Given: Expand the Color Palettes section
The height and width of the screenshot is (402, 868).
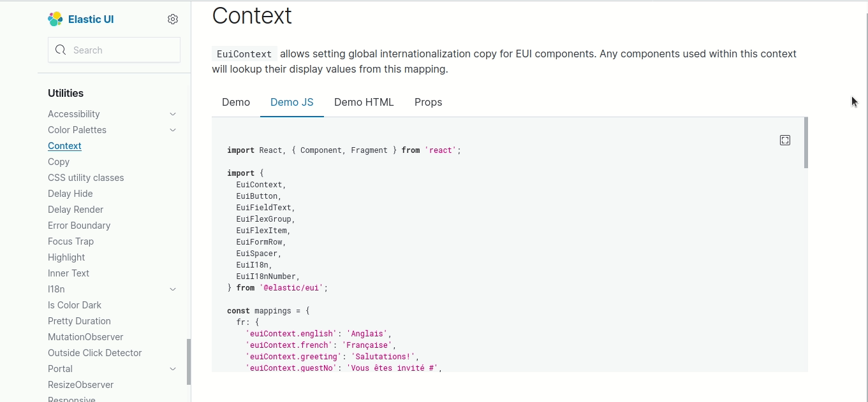Looking at the screenshot, I should tap(173, 130).
